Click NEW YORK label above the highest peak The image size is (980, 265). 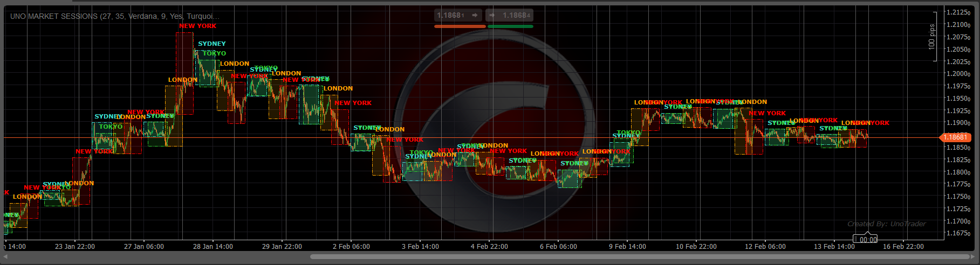click(x=197, y=26)
